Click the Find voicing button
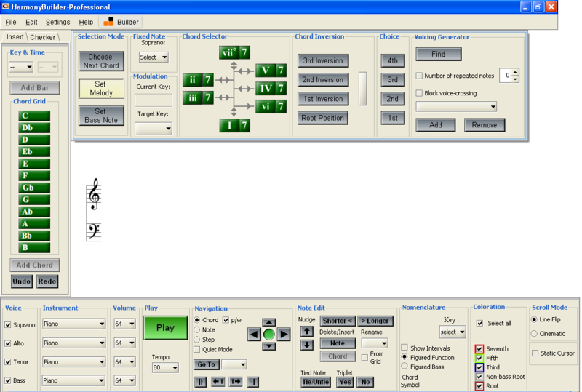 tap(439, 55)
